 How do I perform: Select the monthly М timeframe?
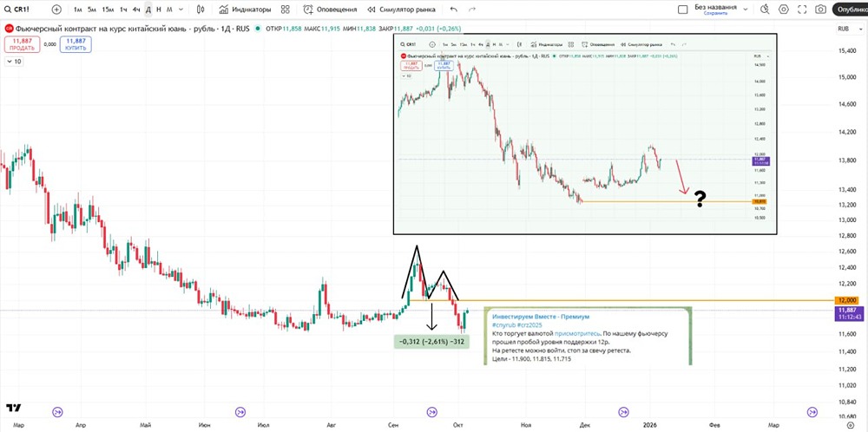point(169,10)
